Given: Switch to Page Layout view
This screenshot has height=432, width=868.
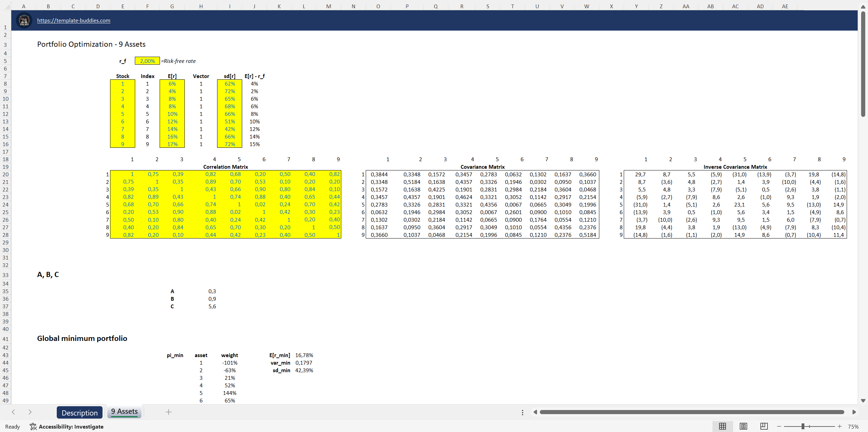Looking at the screenshot, I should coord(743,426).
